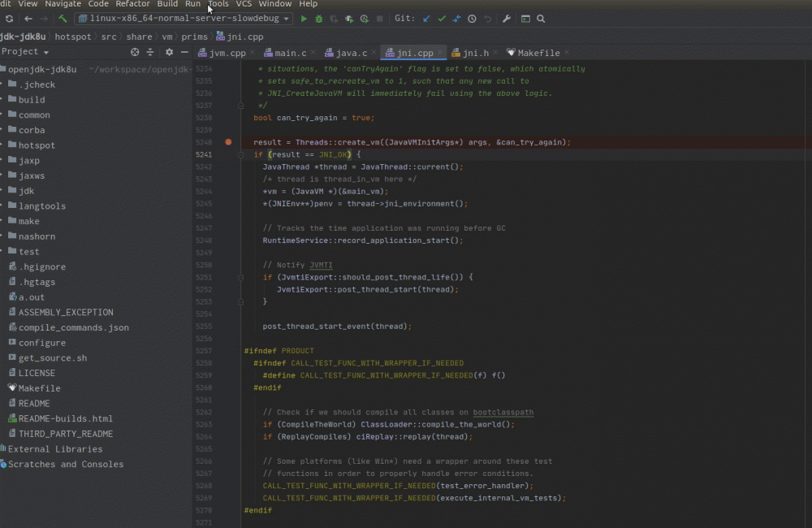
Task: Collapse the code block at line 5241
Action: point(241,154)
